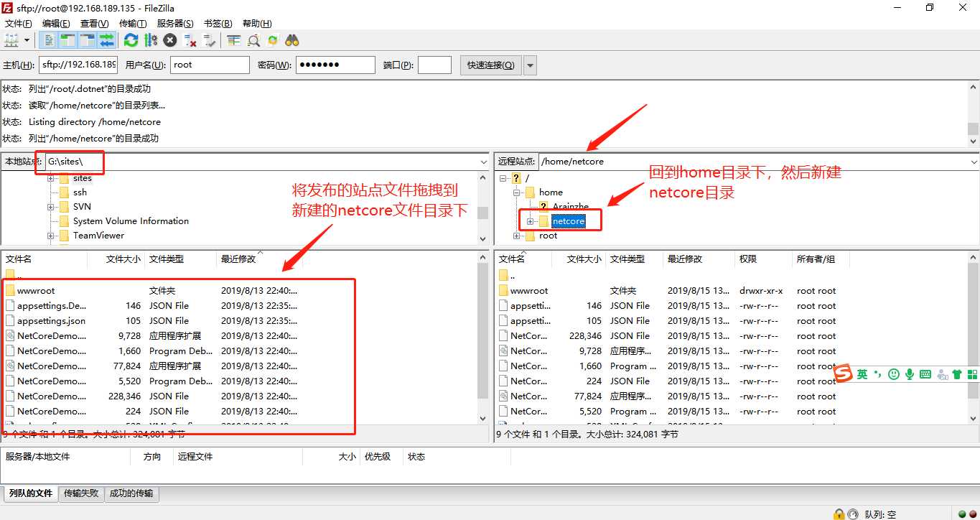980x520 pixels.
Task: Toggle the message log display
Action: [49, 40]
